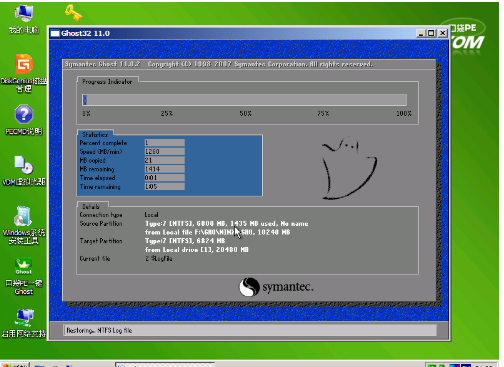Select the Time remaining value field

[x=165, y=186]
